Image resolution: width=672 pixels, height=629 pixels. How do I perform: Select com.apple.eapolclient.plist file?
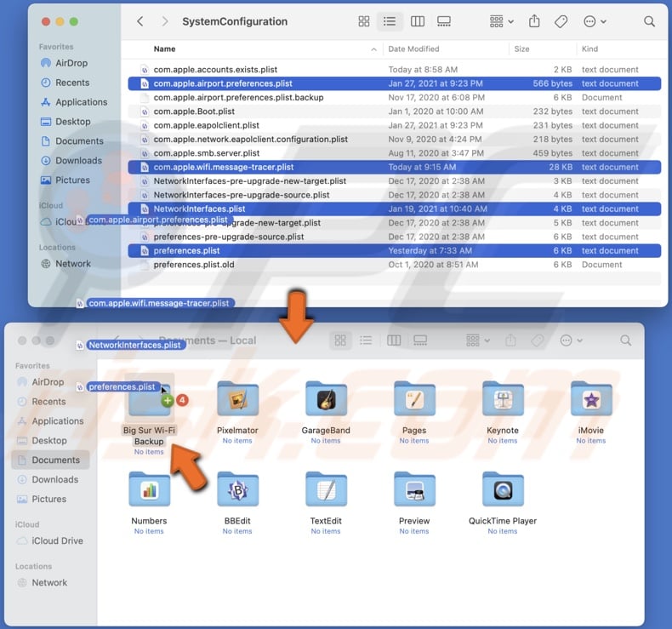point(395,125)
